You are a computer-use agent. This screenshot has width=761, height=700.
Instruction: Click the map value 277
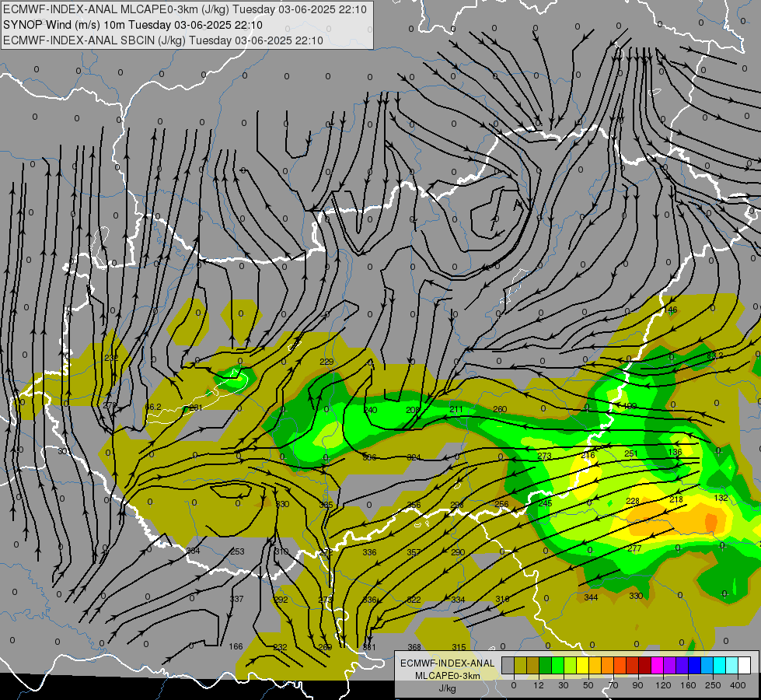point(634,548)
